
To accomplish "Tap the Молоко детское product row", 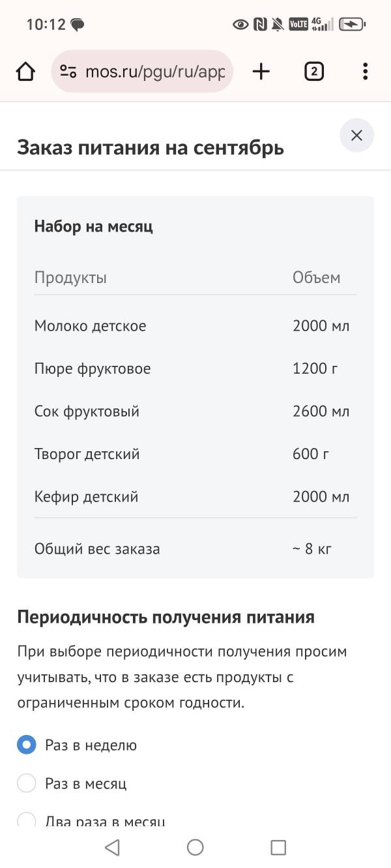I will (x=88, y=325).
